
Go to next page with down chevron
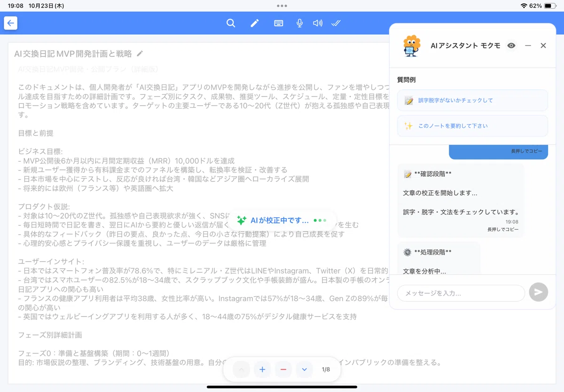304,369
